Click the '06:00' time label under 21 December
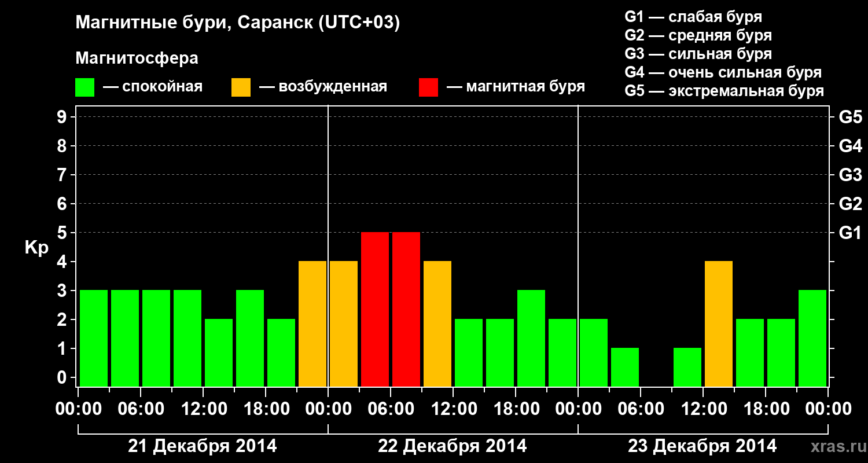Screen dimensions: 868x463 click(141, 409)
